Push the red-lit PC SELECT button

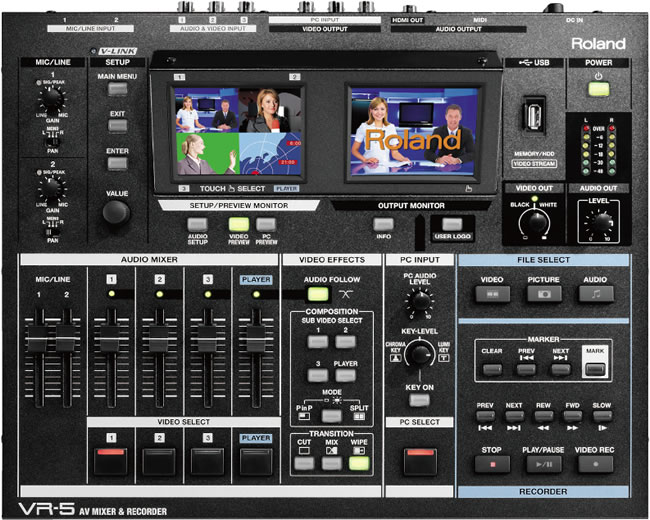coord(420,461)
